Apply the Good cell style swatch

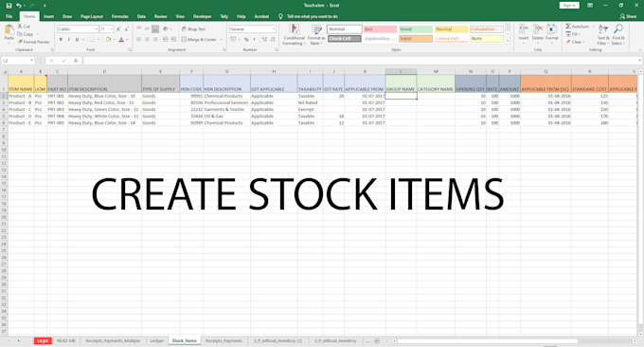416,29
